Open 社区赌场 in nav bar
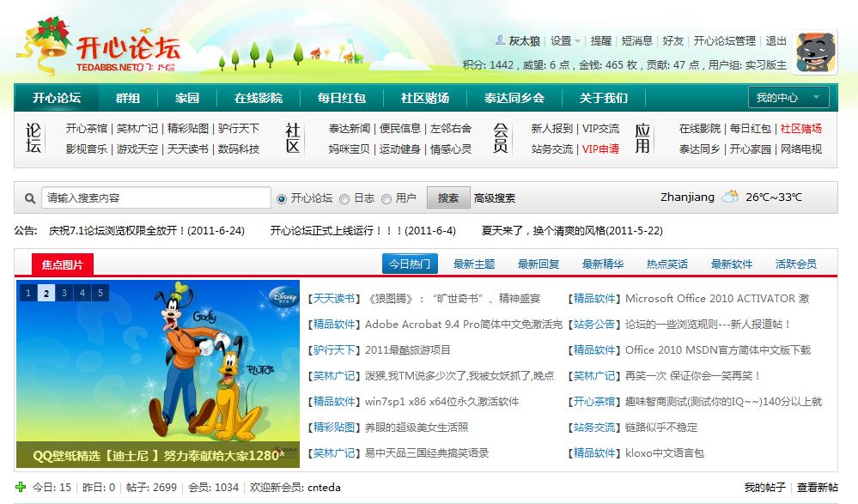The width and height of the screenshot is (858, 504). tap(425, 98)
